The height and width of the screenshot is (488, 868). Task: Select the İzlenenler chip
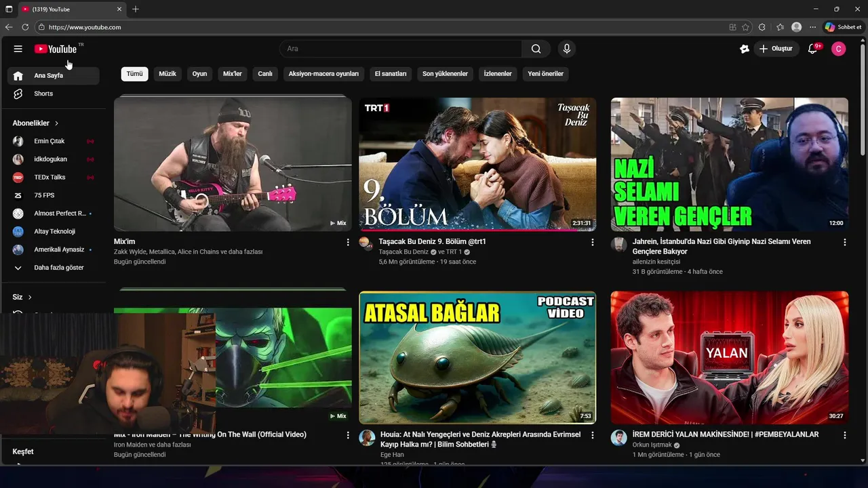tap(498, 74)
